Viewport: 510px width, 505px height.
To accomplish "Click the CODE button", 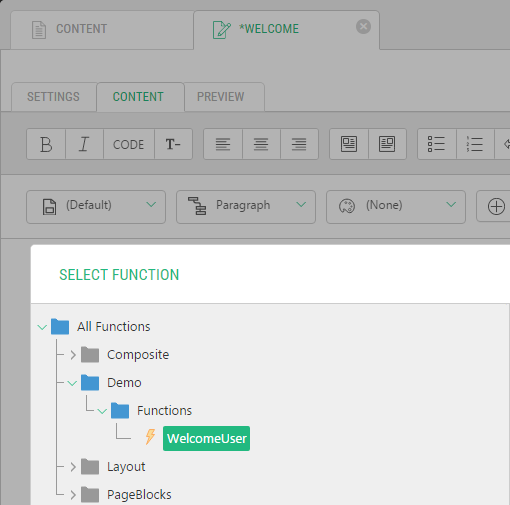I will click(x=129, y=144).
